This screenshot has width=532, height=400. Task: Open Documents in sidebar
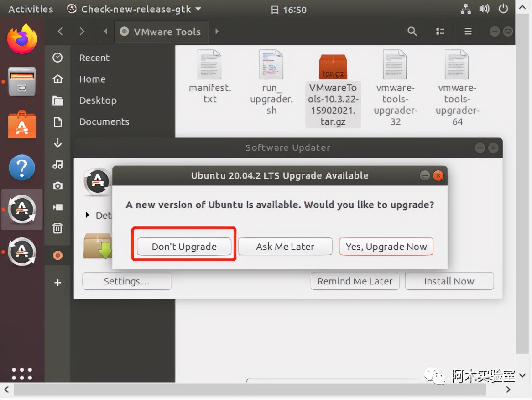(104, 121)
